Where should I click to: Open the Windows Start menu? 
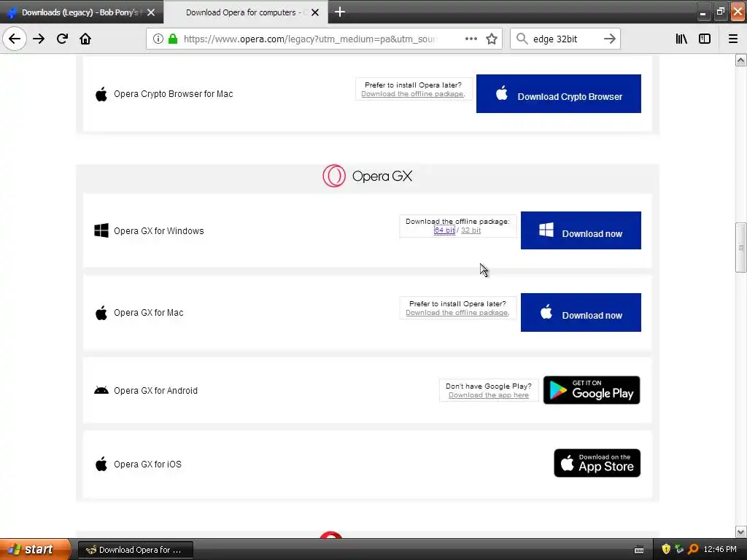coord(36,550)
